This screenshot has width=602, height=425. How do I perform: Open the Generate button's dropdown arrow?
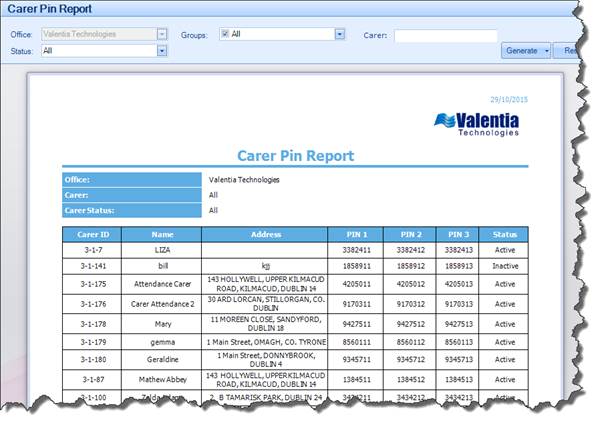pyautogui.click(x=547, y=51)
